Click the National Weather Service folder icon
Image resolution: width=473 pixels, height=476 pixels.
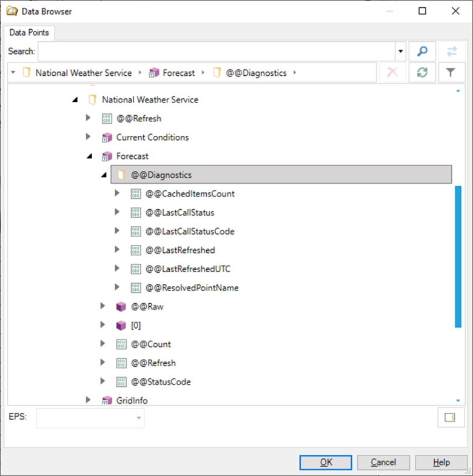[92, 100]
